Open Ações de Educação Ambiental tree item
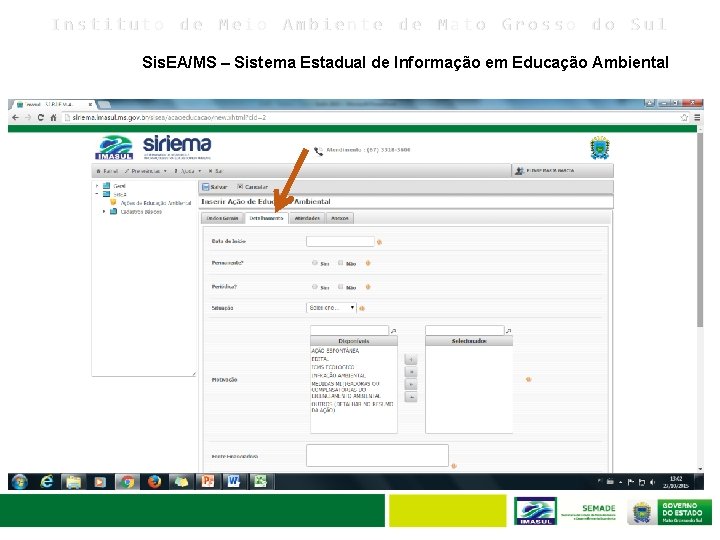This screenshot has height=540, width=720. coord(155,203)
